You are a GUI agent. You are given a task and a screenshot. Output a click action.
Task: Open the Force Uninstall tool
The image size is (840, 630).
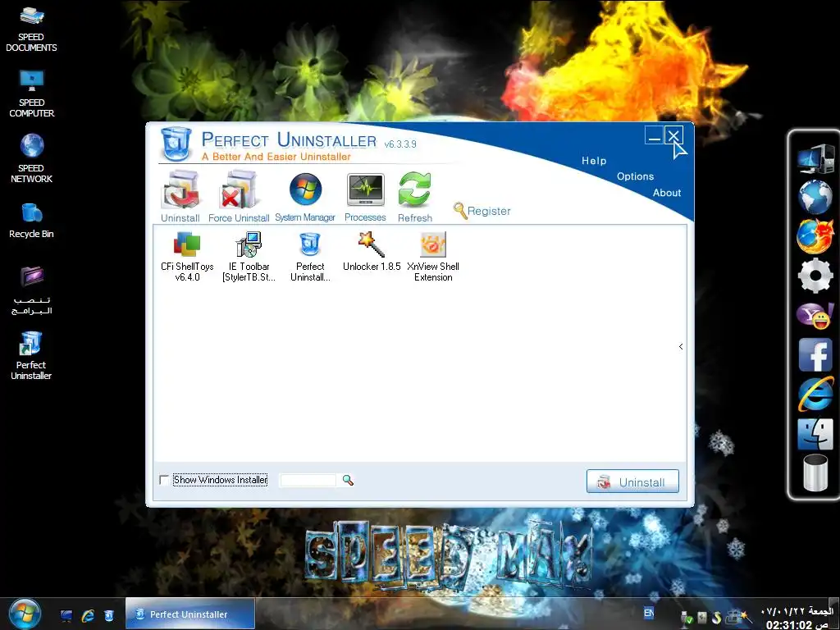(x=239, y=197)
